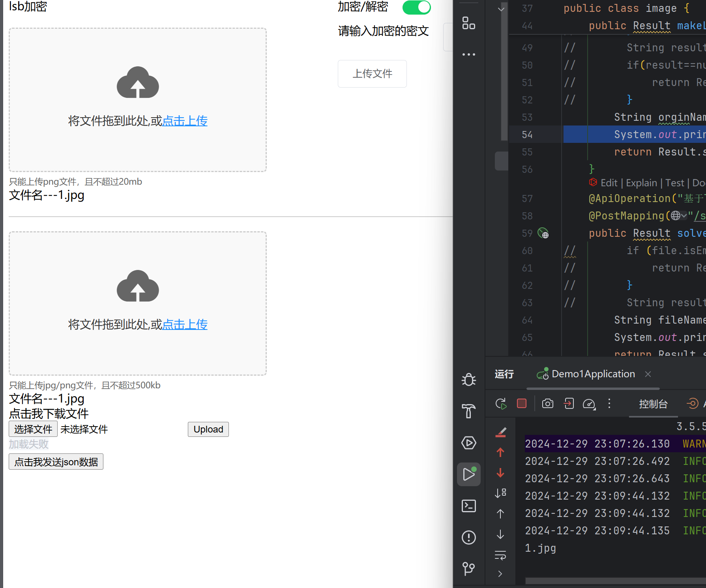Toggle soft-wrap in the console sidebar
Screen dimensions: 706x588
pos(500,555)
